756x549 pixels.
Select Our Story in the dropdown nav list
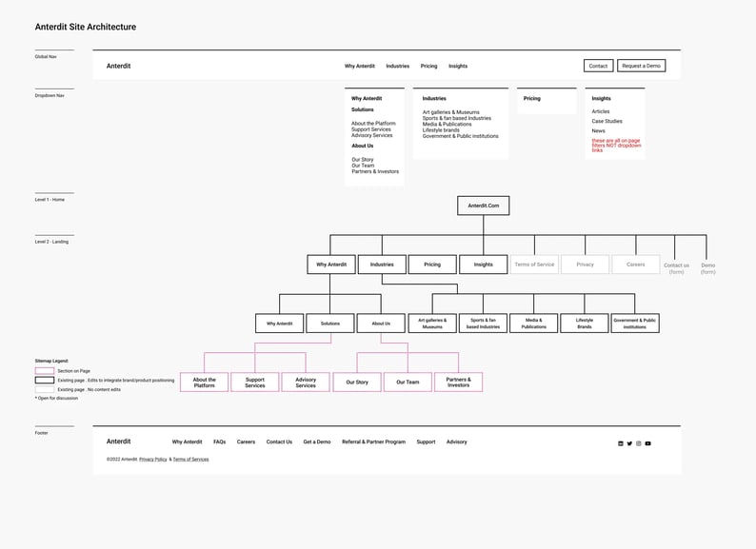[x=363, y=160]
